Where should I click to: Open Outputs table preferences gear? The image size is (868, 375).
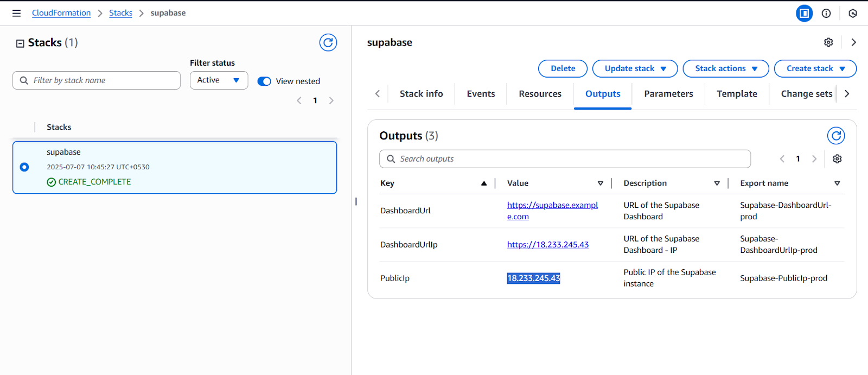[837, 159]
